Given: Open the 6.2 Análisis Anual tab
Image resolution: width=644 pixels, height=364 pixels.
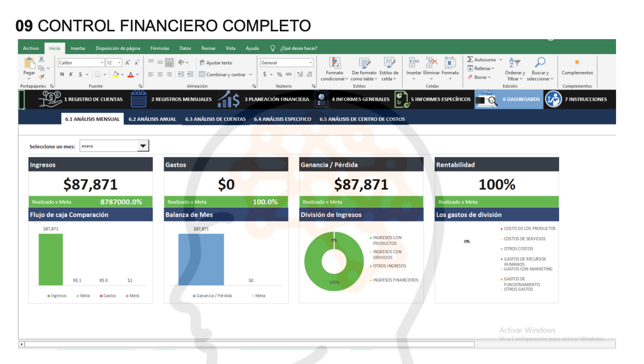Looking at the screenshot, I should point(152,119).
